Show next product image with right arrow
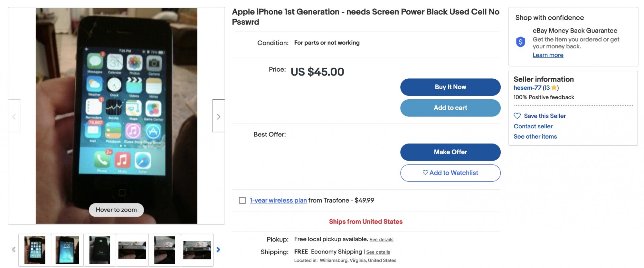644x268 pixels. 218,116
